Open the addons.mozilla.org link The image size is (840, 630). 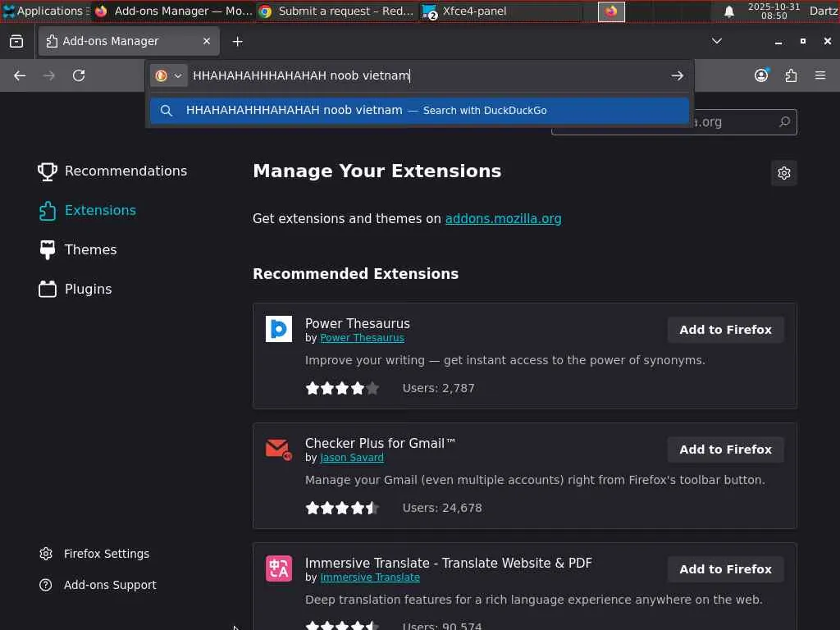(x=503, y=218)
